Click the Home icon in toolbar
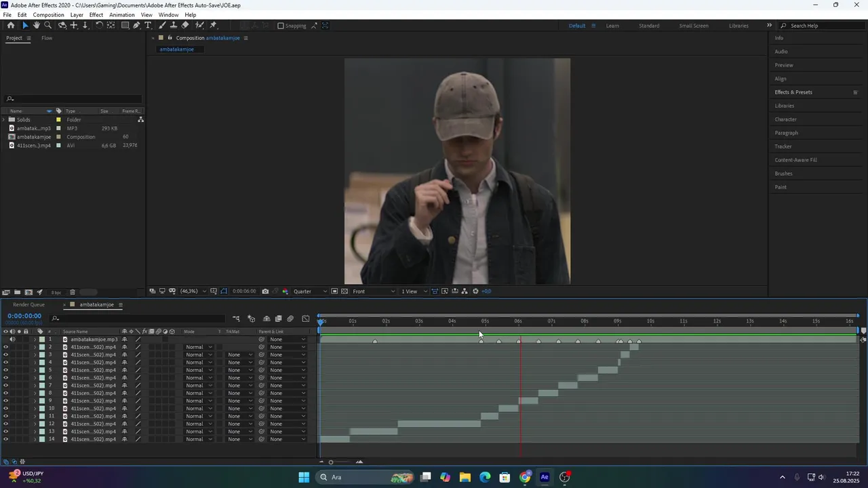Image resolution: width=868 pixels, height=488 pixels. pyautogui.click(x=11, y=26)
